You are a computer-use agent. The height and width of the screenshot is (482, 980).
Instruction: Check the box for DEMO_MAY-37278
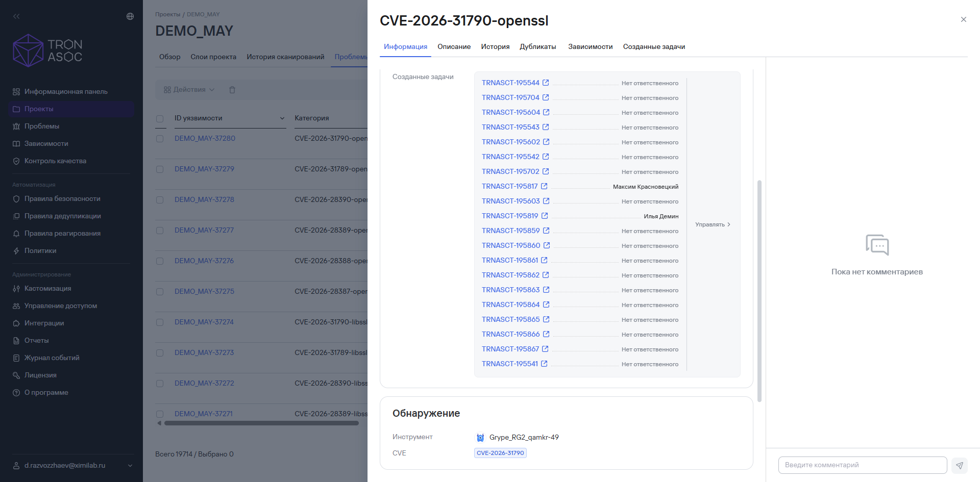pyautogui.click(x=160, y=200)
